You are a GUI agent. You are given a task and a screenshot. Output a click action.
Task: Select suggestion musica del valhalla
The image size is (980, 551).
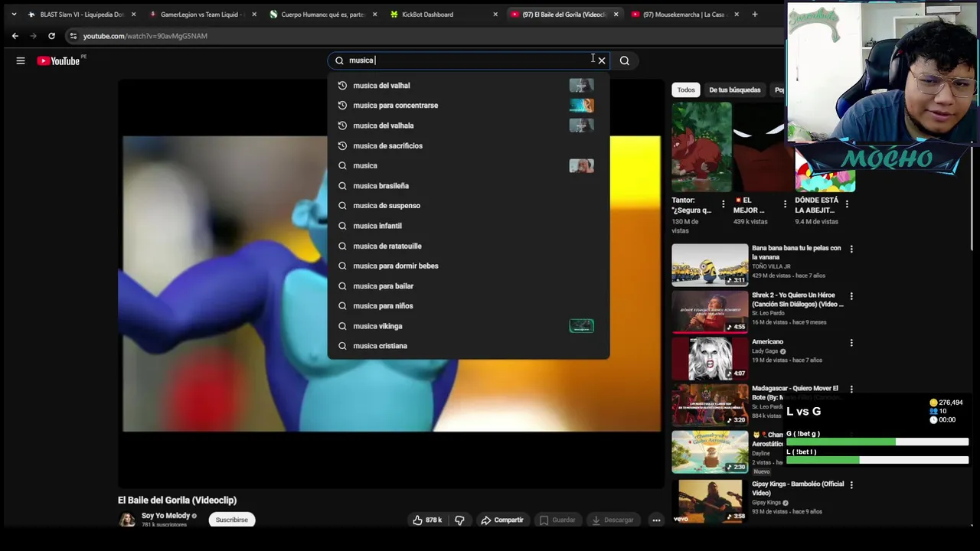tap(469, 126)
